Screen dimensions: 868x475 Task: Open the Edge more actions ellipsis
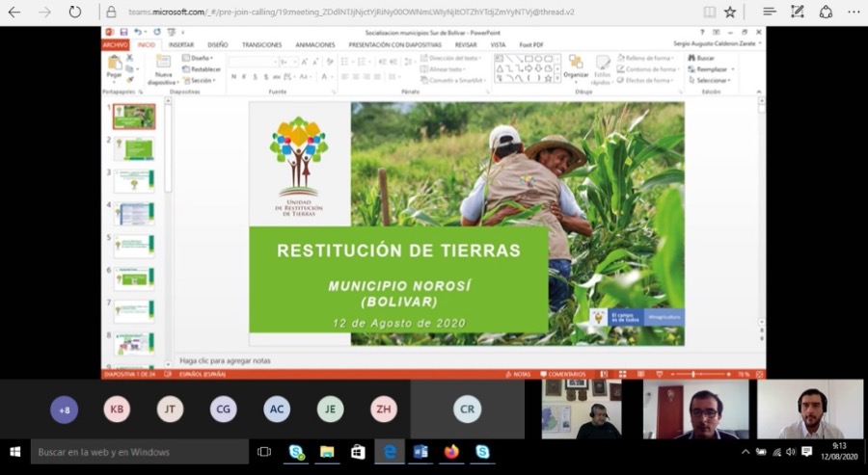[x=854, y=12]
